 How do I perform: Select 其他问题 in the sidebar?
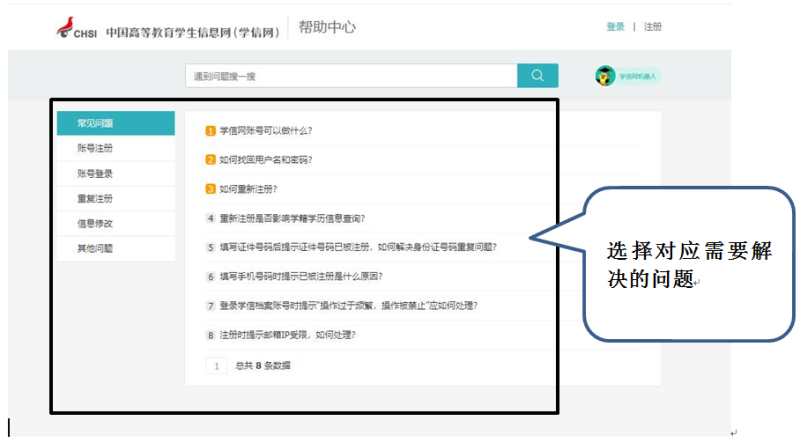tap(96, 248)
